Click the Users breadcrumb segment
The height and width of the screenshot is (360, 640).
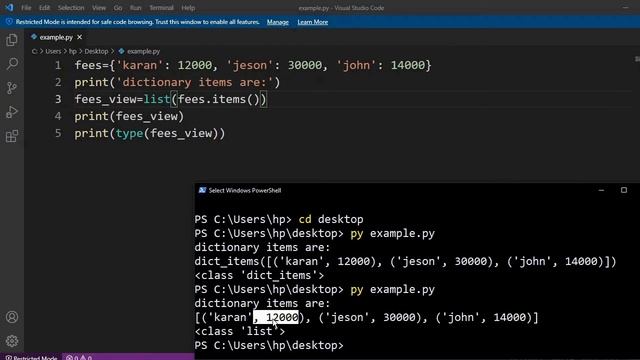53,51
